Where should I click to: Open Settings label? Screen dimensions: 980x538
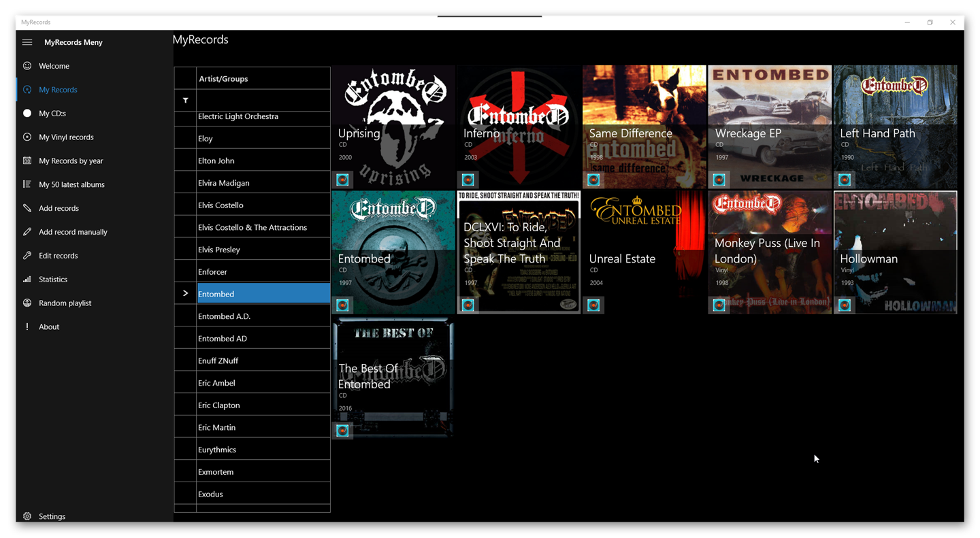[x=52, y=517]
